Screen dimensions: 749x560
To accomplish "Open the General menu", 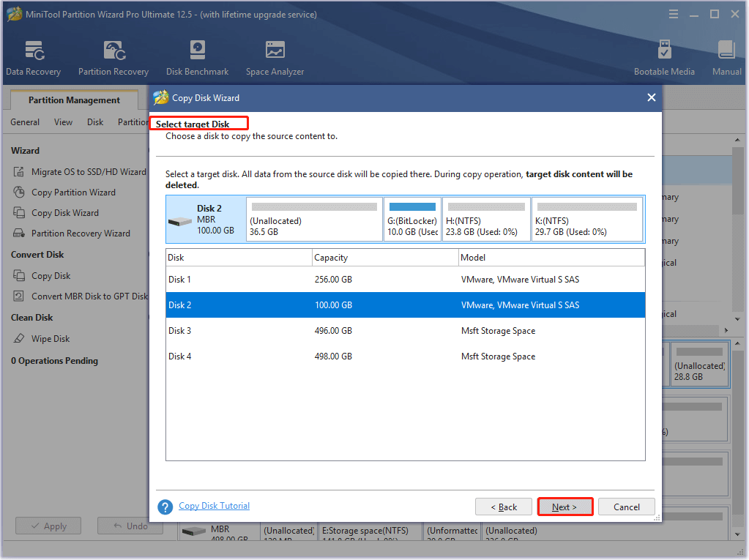I will click(x=25, y=122).
